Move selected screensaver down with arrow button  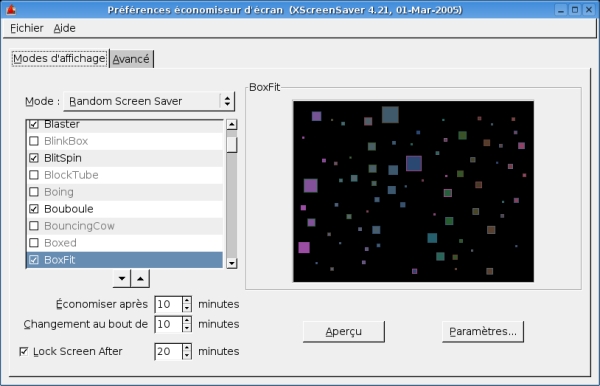pyautogui.click(x=122, y=279)
